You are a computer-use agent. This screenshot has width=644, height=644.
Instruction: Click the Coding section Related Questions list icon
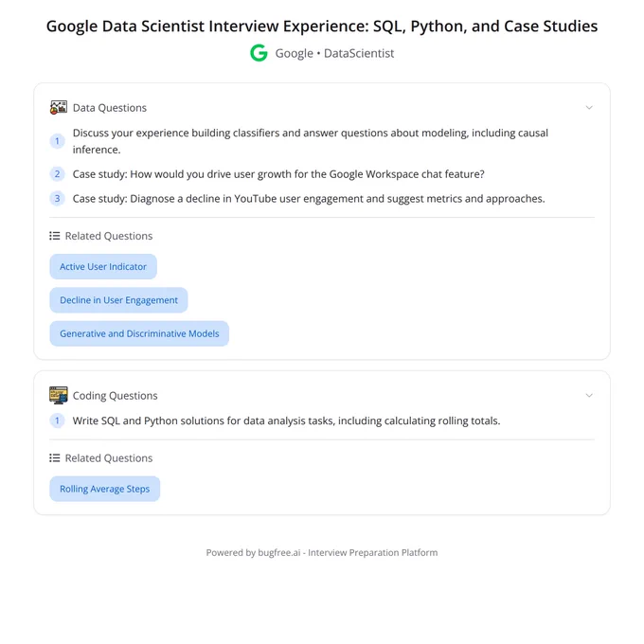pos(55,458)
